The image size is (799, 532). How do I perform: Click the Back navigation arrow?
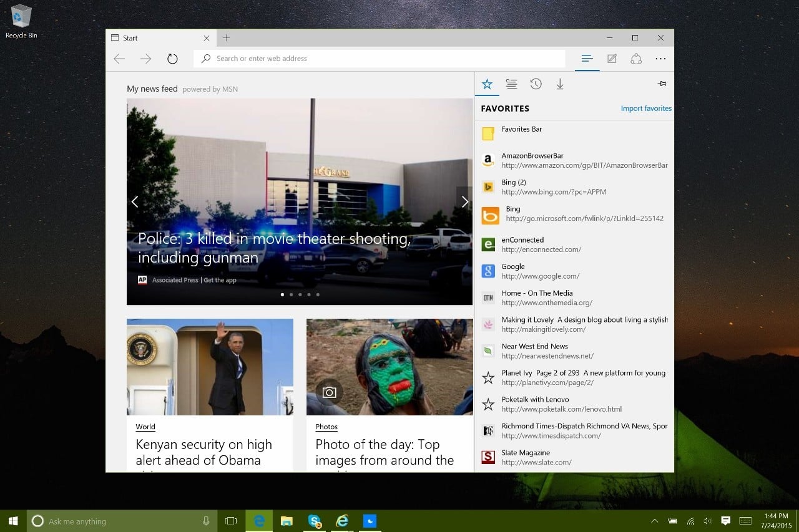pos(119,58)
